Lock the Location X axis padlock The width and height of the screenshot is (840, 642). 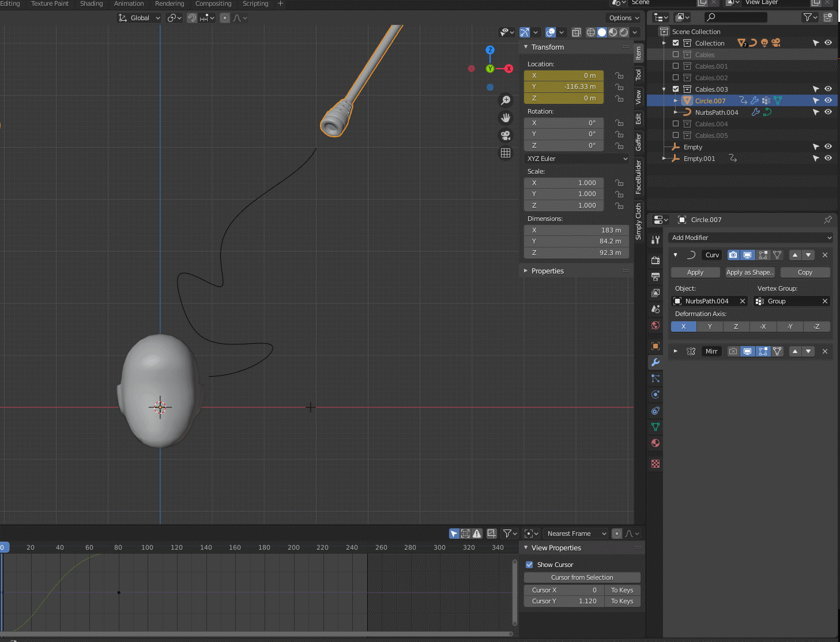click(x=619, y=76)
